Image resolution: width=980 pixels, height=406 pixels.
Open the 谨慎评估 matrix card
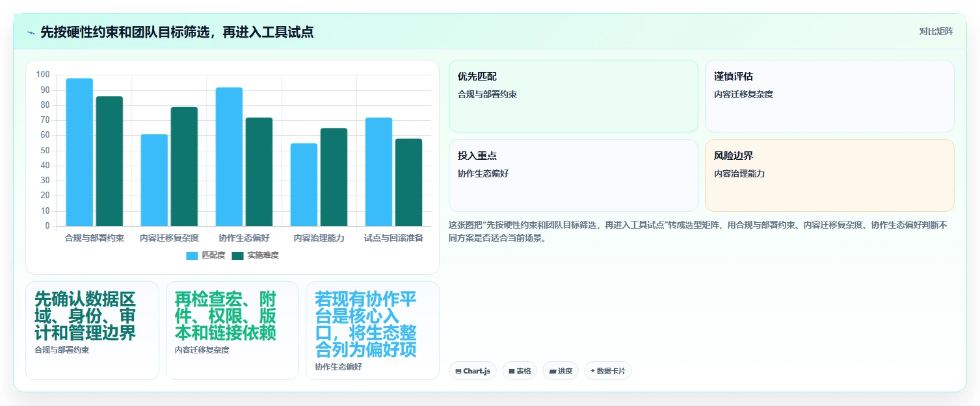point(830,96)
